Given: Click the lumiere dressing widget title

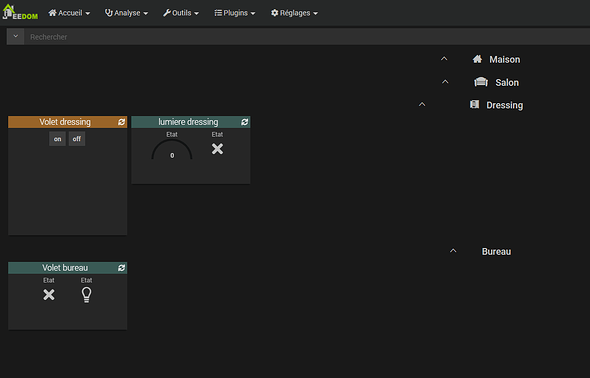Looking at the screenshot, I should 188,122.
